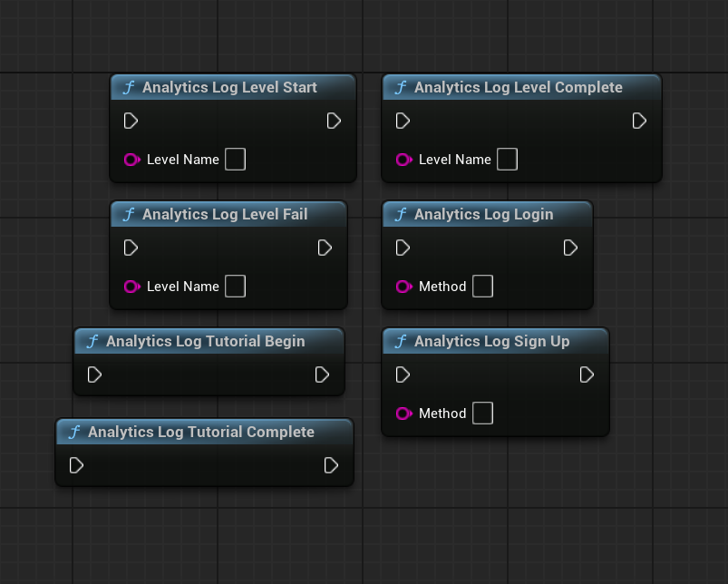Click input execution pin on Analytics Log Tutorial Begin

pyautogui.click(x=94, y=375)
